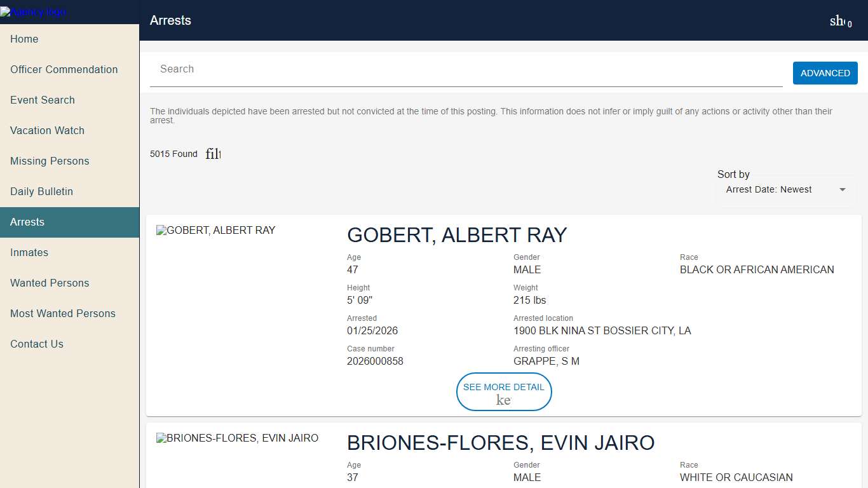Click the Agency logo image
868x488 pixels.
33,12
